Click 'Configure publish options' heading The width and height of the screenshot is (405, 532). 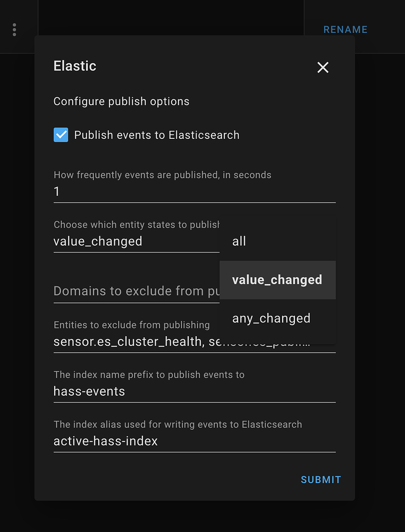(121, 101)
